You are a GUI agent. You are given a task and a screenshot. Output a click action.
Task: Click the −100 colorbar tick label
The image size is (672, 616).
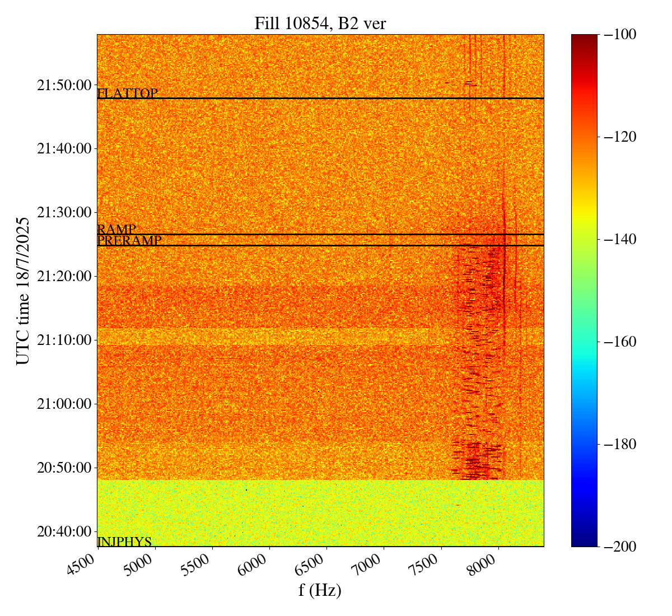point(620,35)
